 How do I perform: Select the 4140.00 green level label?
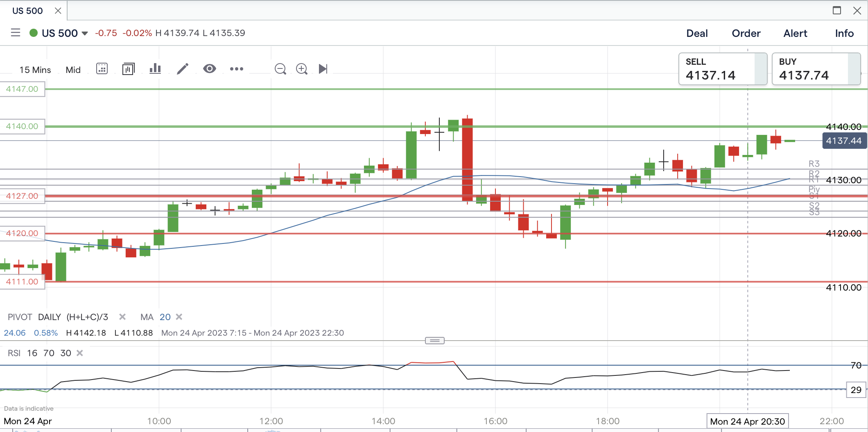pyautogui.click(x=22, y=126)
